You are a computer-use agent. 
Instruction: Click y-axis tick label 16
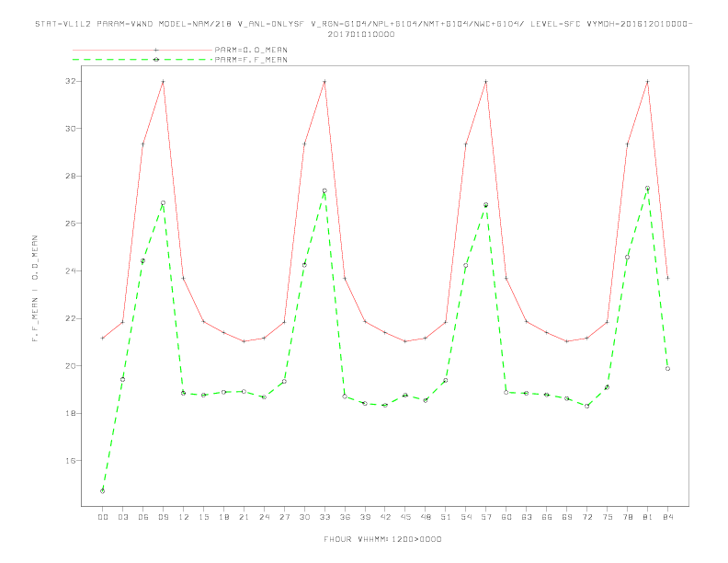click(x=70, y=461)
